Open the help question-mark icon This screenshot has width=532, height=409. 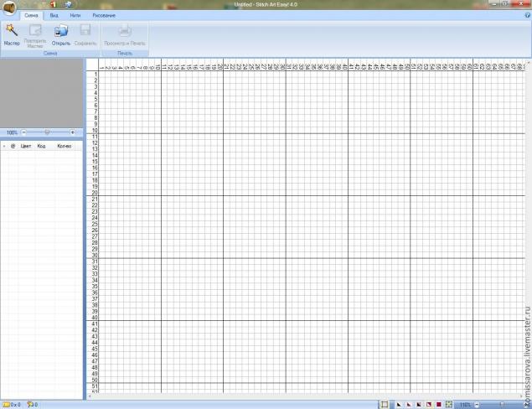(528, 15)
